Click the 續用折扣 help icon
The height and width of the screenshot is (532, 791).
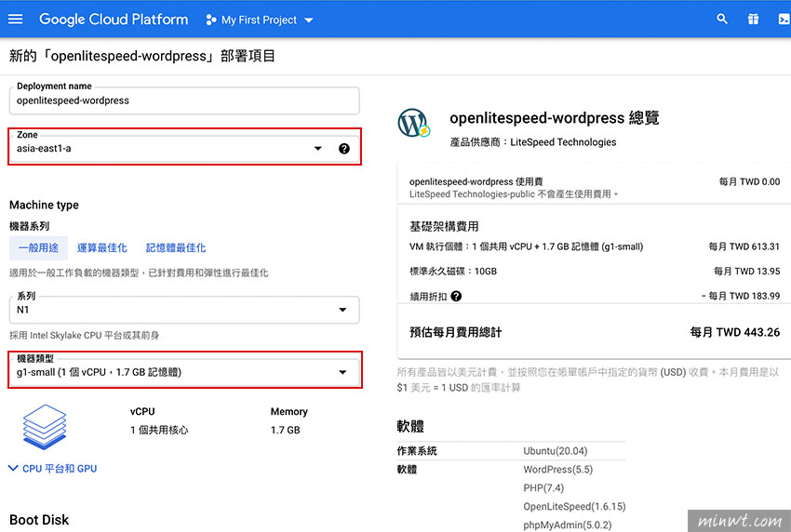pyautogui.click(x=456, y=296)
